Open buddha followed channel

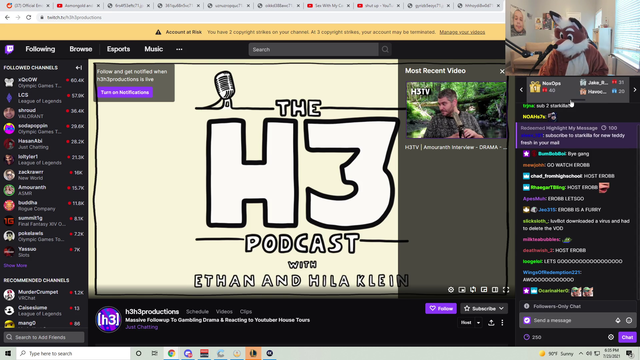pos(44,206)
